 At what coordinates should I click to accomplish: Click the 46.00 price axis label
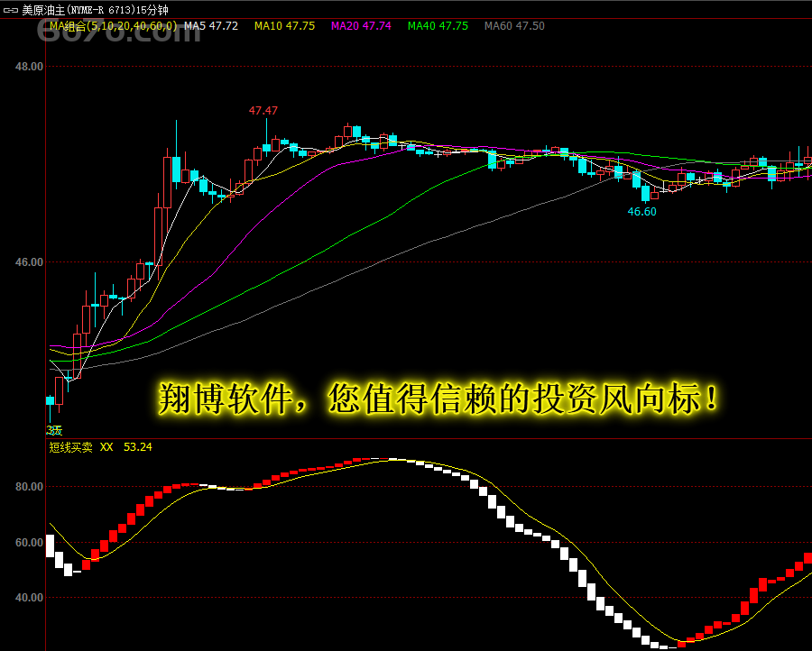click(29, 261)
